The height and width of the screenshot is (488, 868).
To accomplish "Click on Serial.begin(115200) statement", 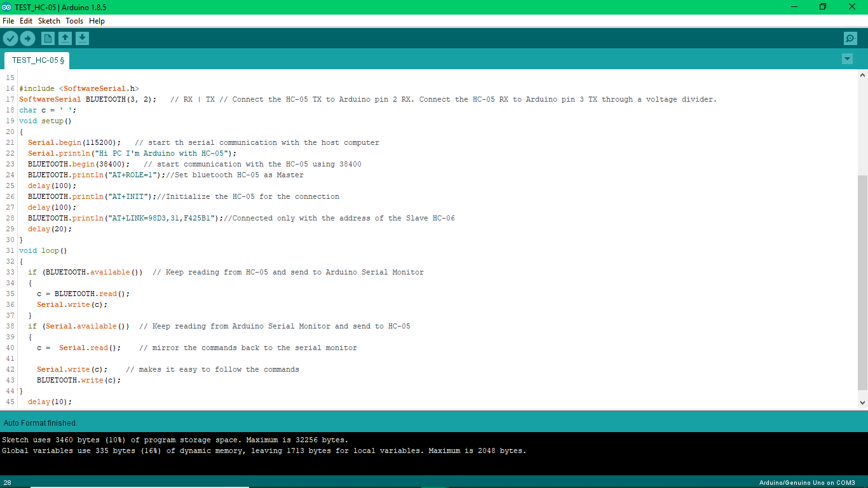I will pyautogui.click(x=74, y=143).
